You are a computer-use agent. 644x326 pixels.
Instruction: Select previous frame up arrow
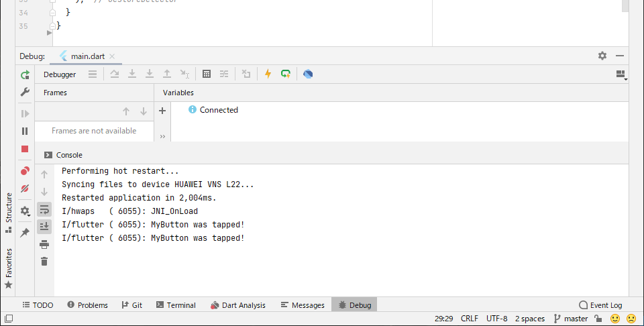(x=126, y=111)
